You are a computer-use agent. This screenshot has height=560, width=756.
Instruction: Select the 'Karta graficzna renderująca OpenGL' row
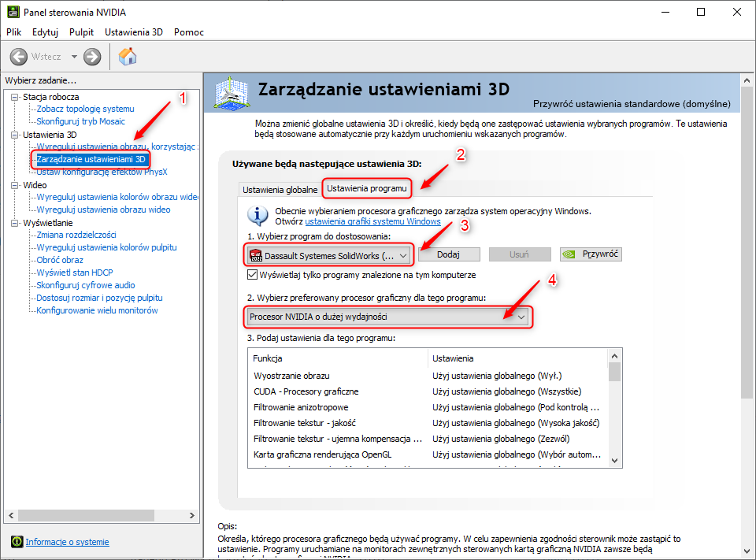pos(322,454)
